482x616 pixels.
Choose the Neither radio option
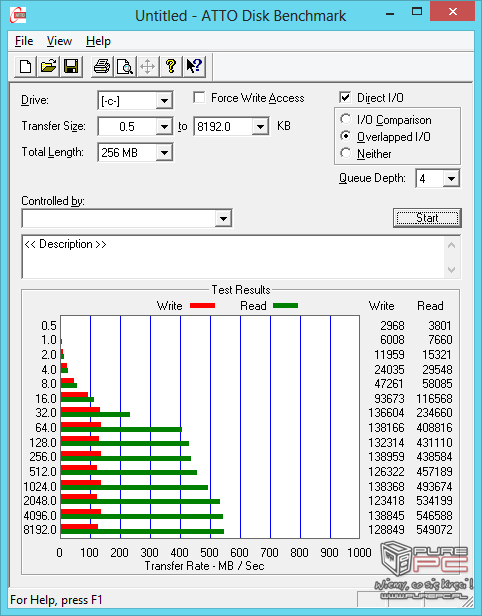point(346,153)
